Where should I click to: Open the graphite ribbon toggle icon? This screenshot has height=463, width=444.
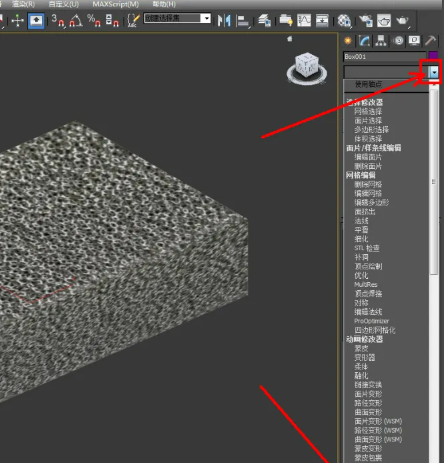(x=286, y=21)
